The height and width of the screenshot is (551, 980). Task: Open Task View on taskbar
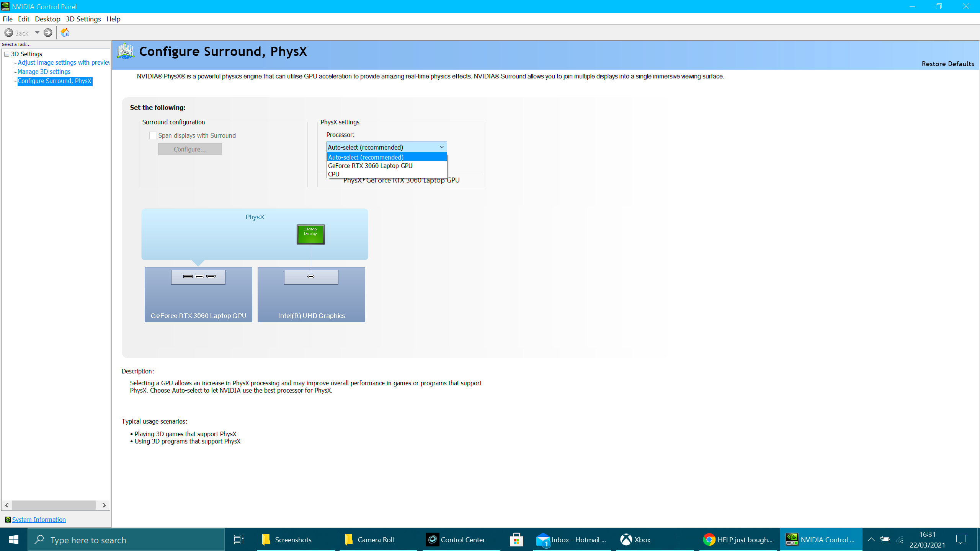coord(239,540)
